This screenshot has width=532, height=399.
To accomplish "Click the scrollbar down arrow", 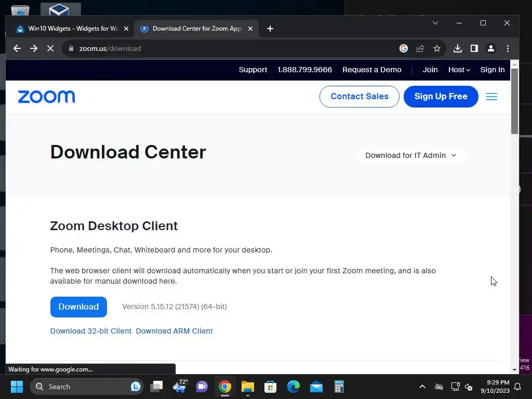I will (514, 370).
